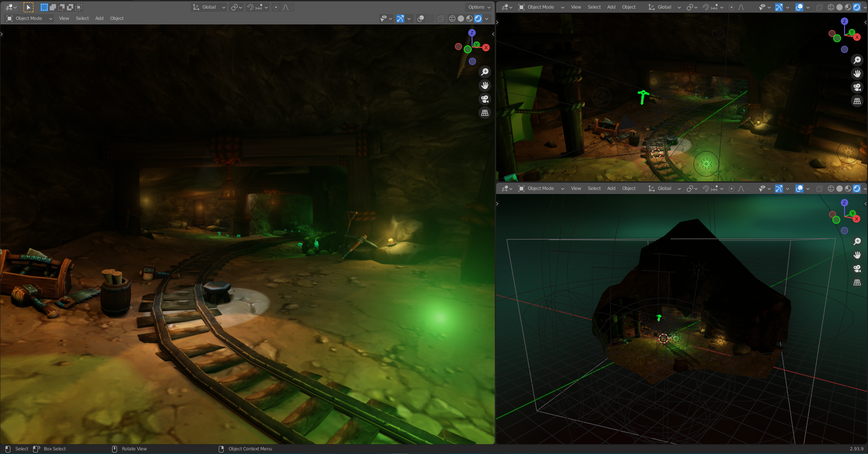Toggle gizmos in main viewport

(400, 19)
